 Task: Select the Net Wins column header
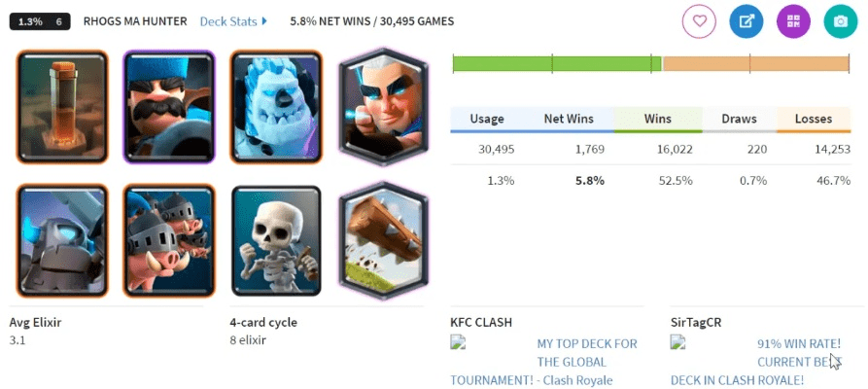coord(569,120)
